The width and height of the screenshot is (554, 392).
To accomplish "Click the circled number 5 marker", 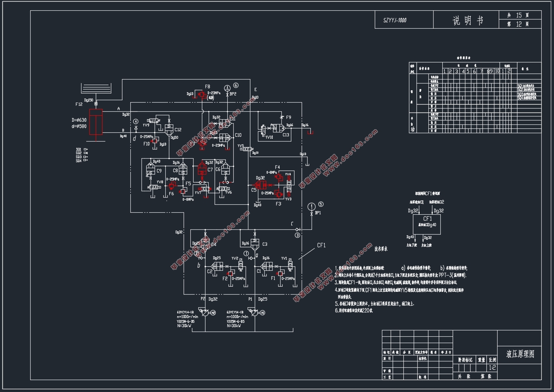I will point(321,204).
